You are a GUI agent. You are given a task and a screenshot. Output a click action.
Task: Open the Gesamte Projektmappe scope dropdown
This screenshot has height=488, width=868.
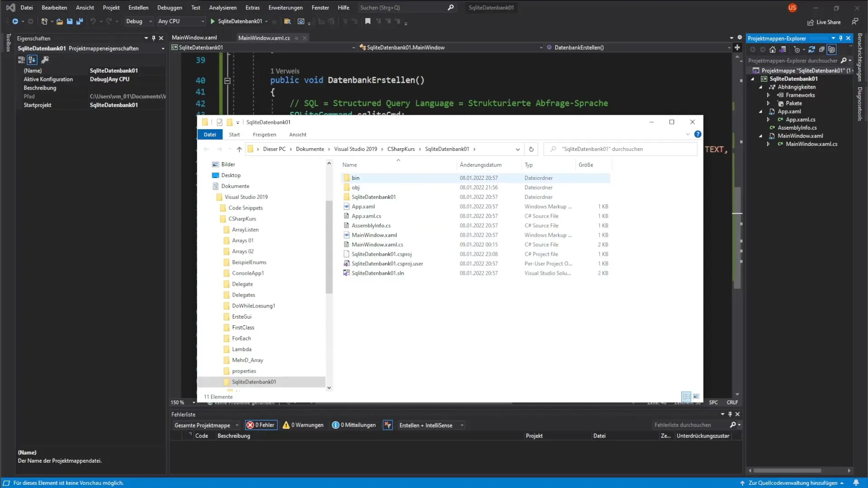[x=206, y=425]
